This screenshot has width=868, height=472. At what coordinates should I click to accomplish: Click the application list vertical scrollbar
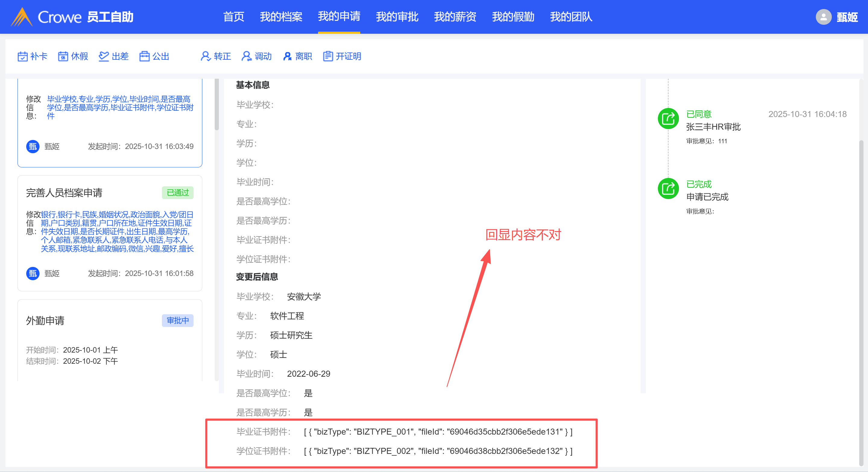pos(217,105)
